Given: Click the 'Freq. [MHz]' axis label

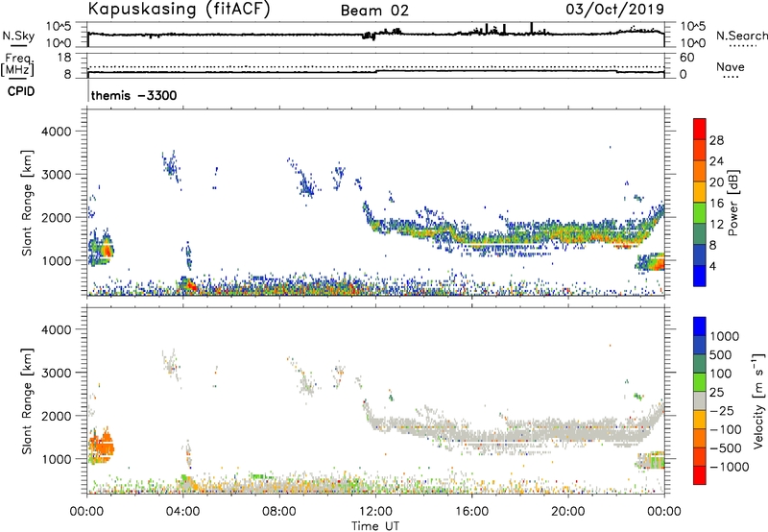Looking at the screenshot, I should 17,65.
